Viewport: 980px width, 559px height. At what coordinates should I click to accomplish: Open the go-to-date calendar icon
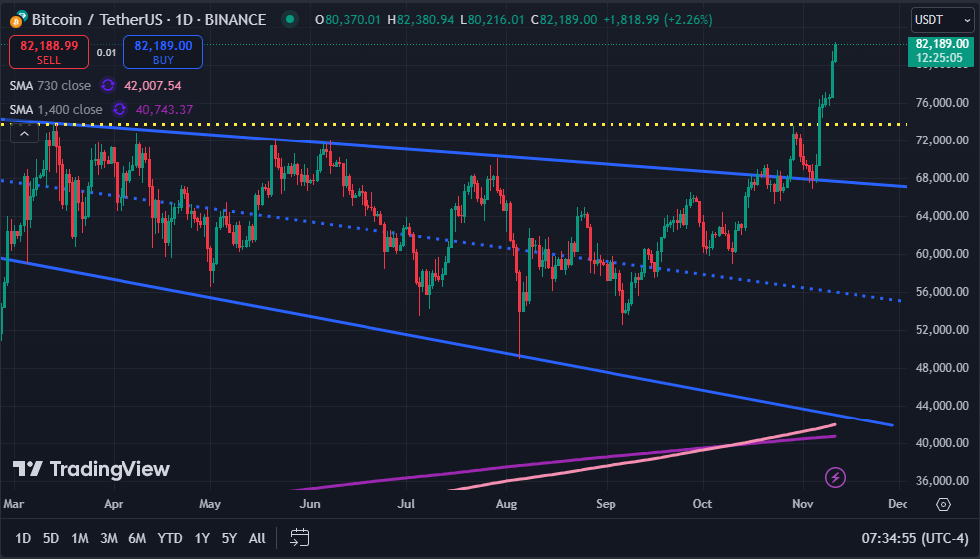coord(300,538)
